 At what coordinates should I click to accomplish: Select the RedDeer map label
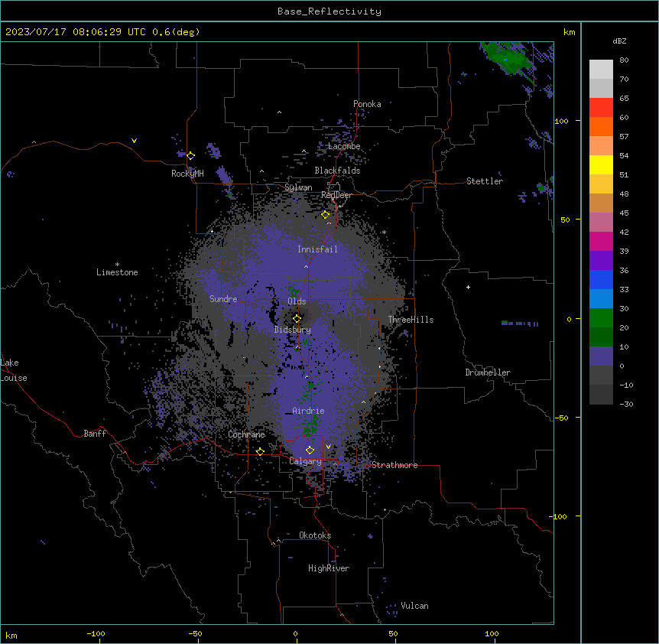(336, 195)
